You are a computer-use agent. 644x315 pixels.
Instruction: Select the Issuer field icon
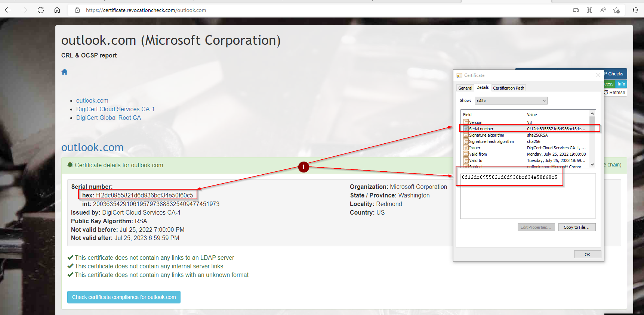click(x=466, y=147)
